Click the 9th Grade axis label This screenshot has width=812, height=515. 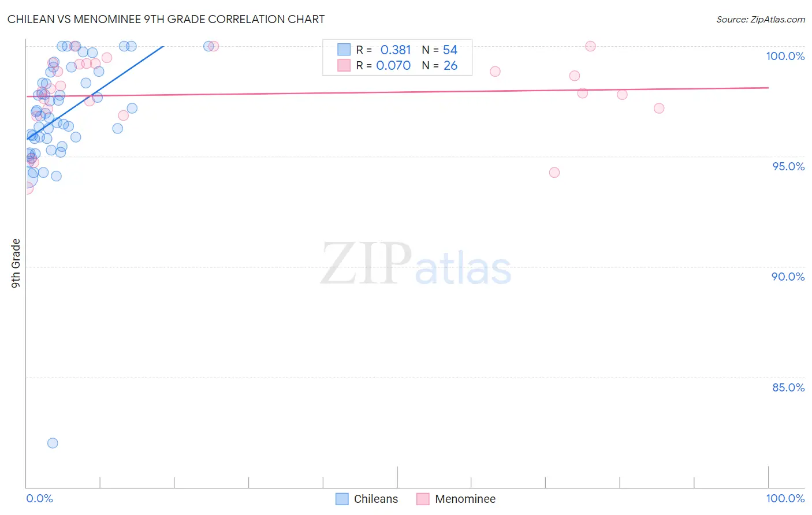click(x=16, y=263)
